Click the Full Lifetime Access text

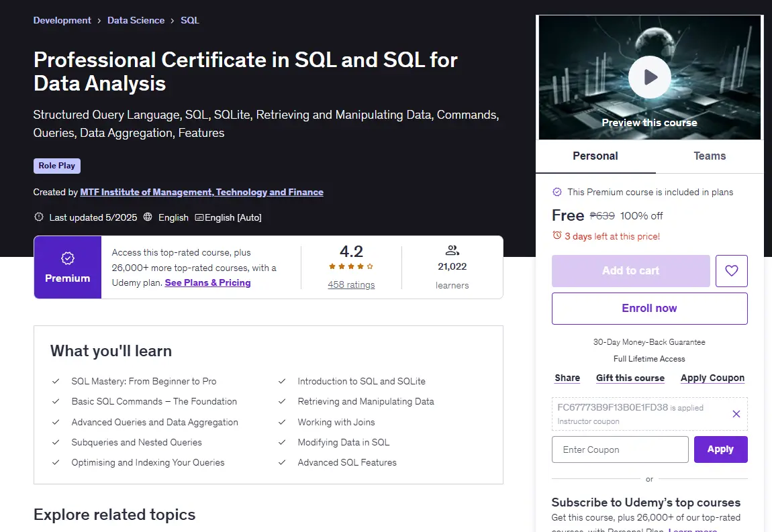tap(649, 359)
